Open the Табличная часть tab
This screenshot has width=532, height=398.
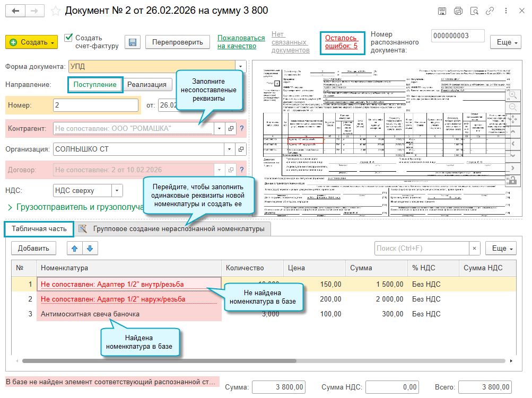40,229
